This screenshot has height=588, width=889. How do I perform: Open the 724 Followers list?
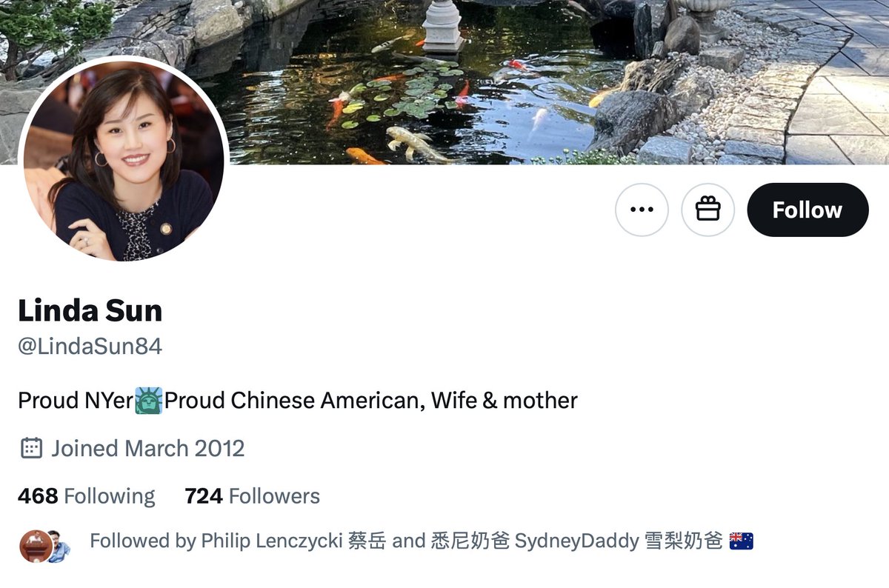(x=253, y=495)
